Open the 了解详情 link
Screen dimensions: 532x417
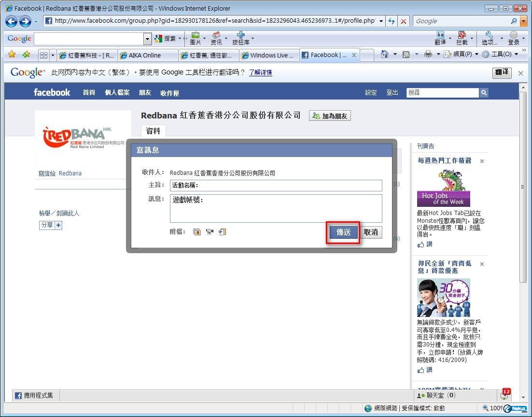tap(260, 72)
